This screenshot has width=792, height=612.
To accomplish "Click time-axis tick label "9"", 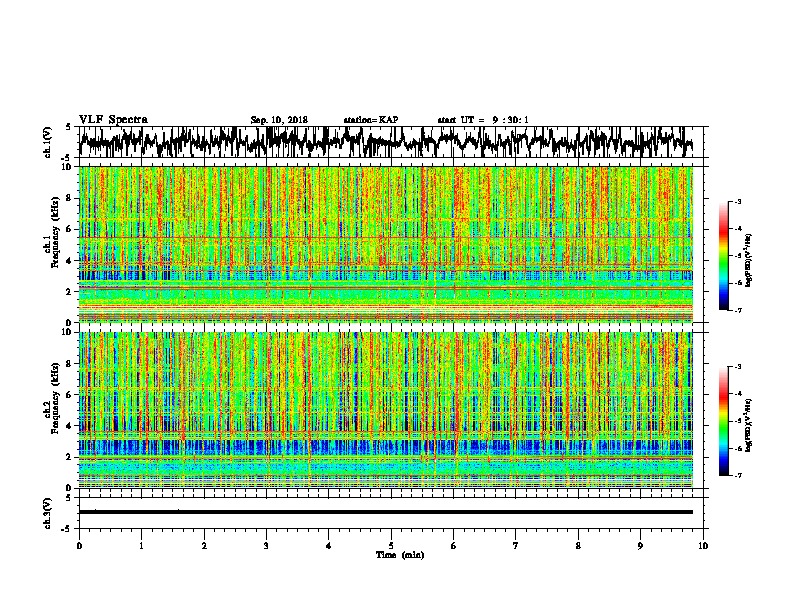I will pos(640,546).
